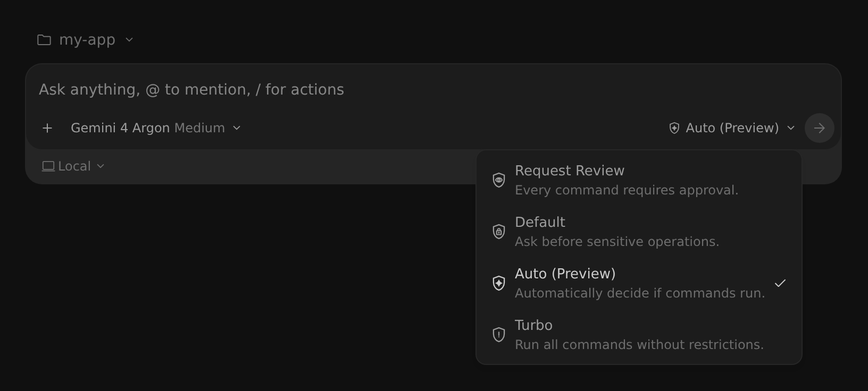Open the Gemini 4 Argon model selector

pyautogui.click(x=156, y=128)
